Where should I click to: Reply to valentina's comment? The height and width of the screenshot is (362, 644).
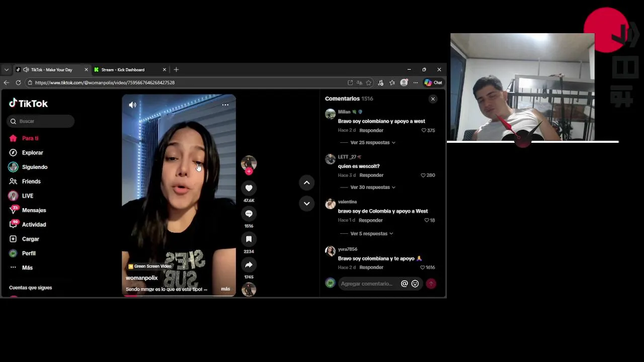coord(371,221)
